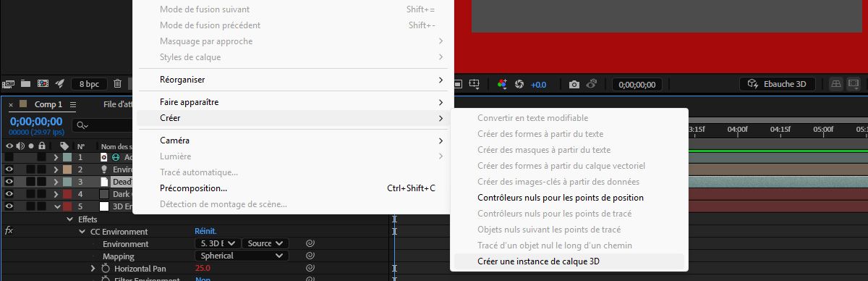
Task: Toggle visibility eye for layer 2
Action: tap(9, 169)
